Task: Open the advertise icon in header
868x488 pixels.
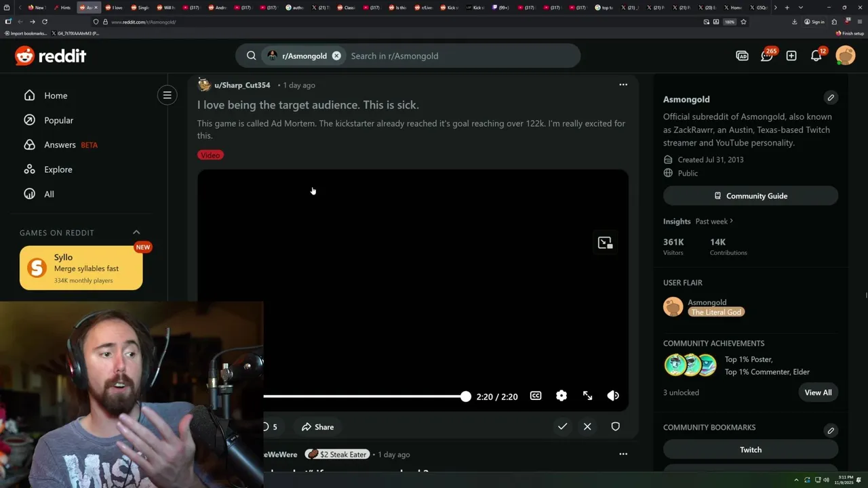Action: [x=742, y=56]
